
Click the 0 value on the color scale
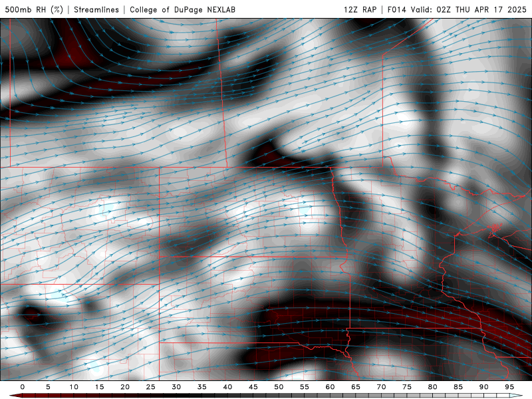pyautogui.click(x=23, y=387)
